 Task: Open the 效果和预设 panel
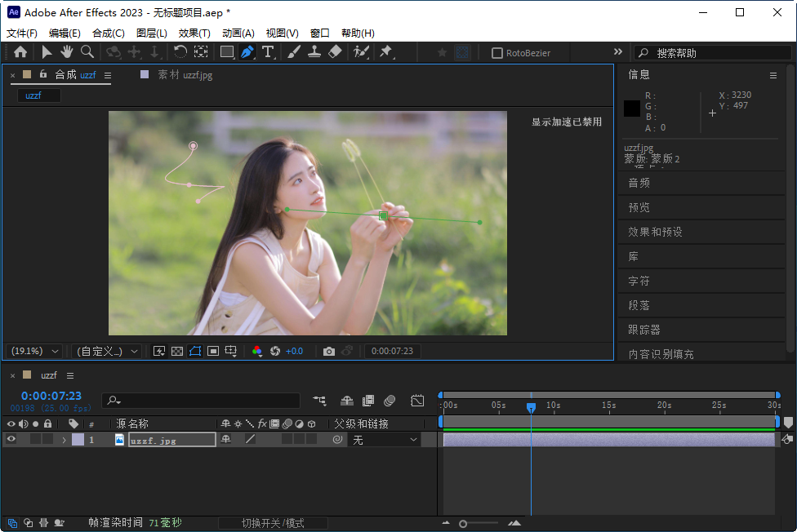tap(655, 232)
